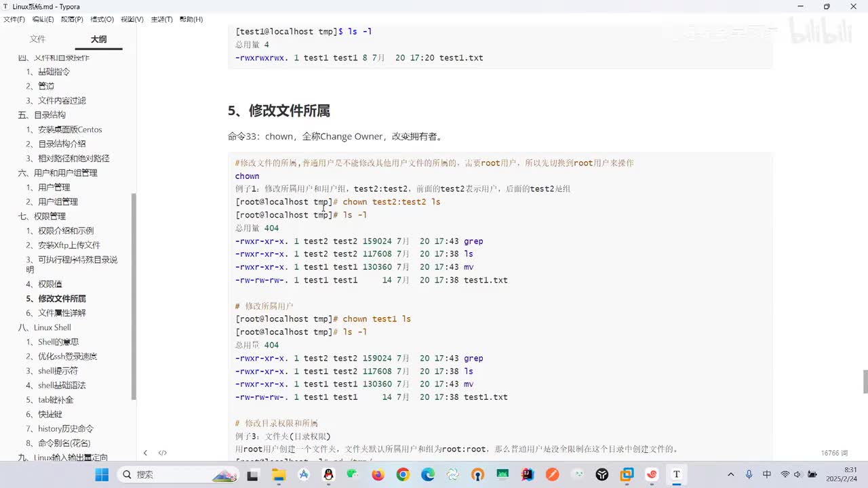Collapse the sidebar with the bottom arrow icon
The image size is (868, 488).
pos(145,453)
